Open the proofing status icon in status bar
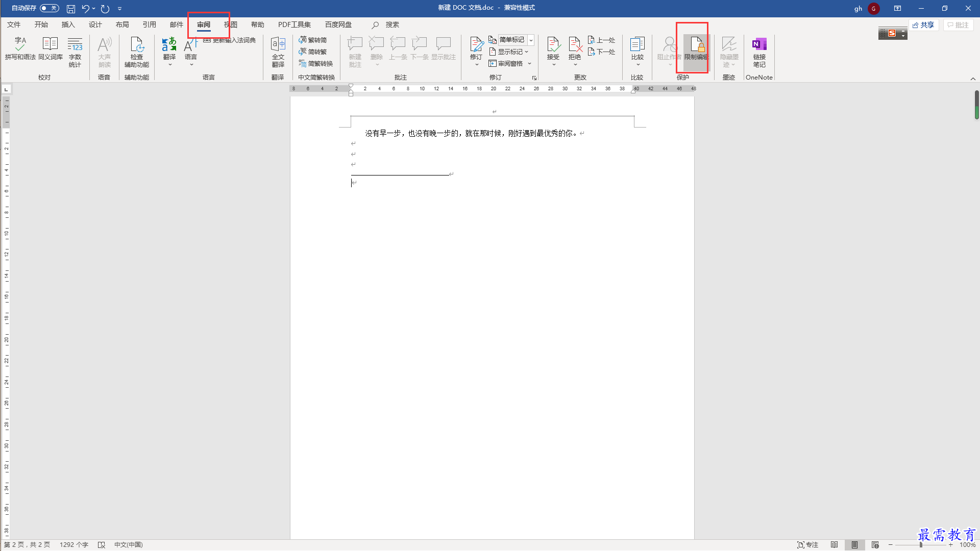The image size is (980, 551). pyautogui.click(x=102, y=545)
